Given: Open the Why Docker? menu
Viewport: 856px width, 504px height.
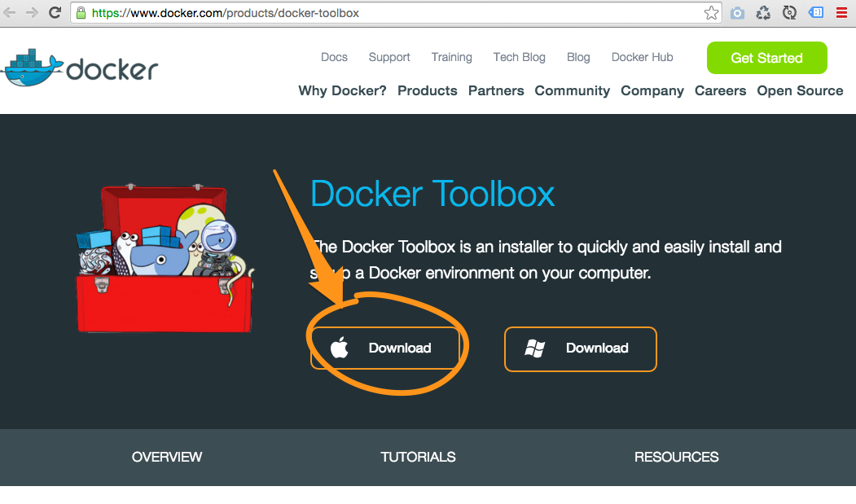Looking at the screenshot, I should (x=342, y=90).
